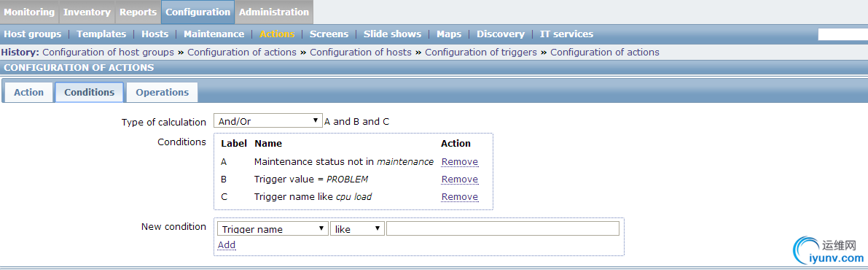This screenshot has height=270, width=868.
Task: Switch to the Action tab
Action: coord(28,93)
